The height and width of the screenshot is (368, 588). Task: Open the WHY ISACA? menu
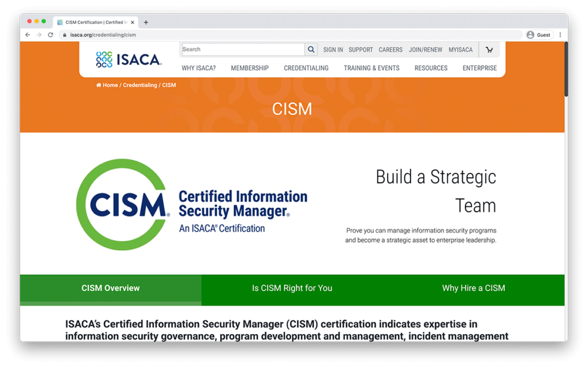click(199, 68)
